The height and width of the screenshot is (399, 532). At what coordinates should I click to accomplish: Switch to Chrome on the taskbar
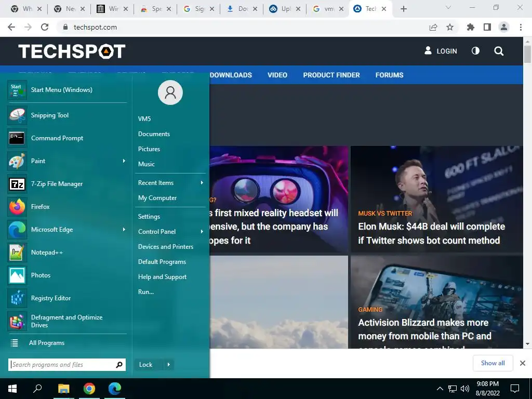point(89,389)
